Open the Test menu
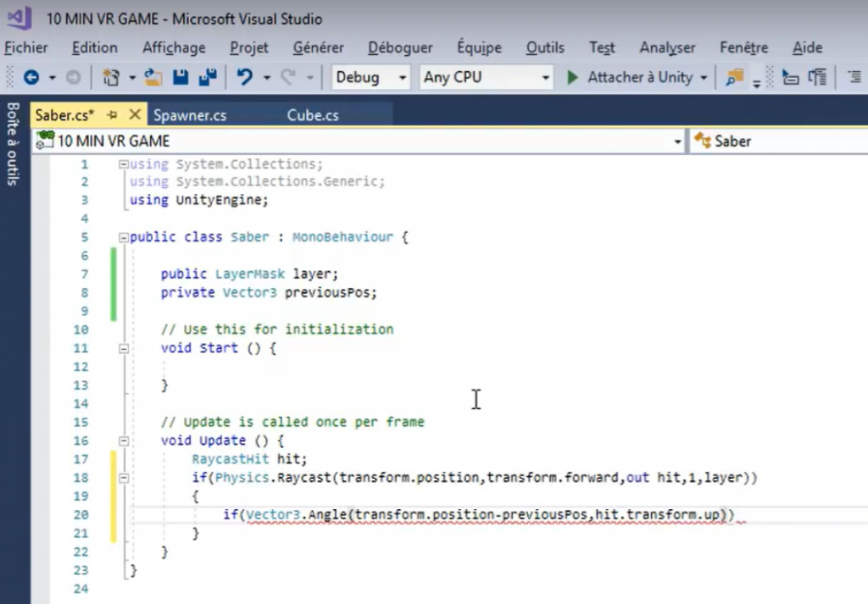The height and width of the screenshot is (604, 868). click(x=602, y=47)
